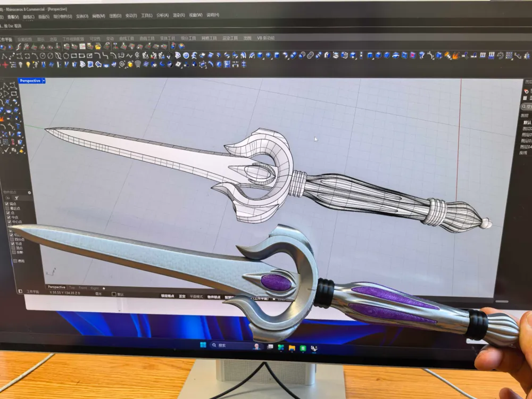
Task: Click the 工作平面 label in status bar
Action: 33,292
